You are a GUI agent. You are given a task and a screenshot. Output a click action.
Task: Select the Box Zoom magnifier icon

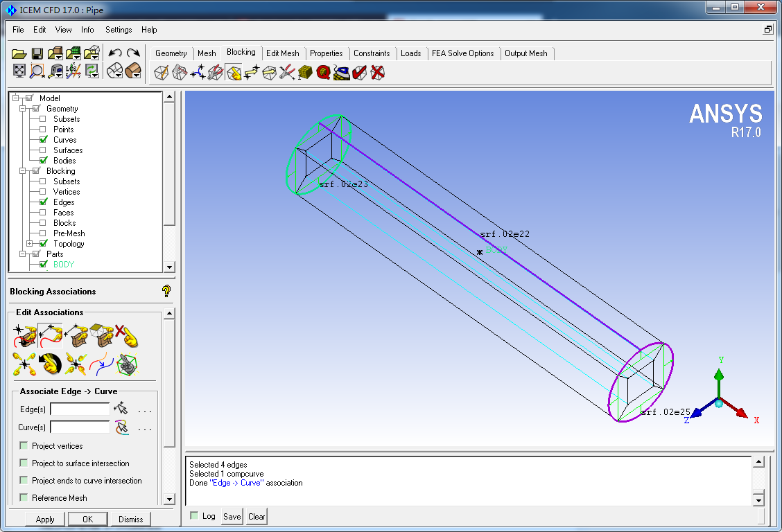click(37, 71)
